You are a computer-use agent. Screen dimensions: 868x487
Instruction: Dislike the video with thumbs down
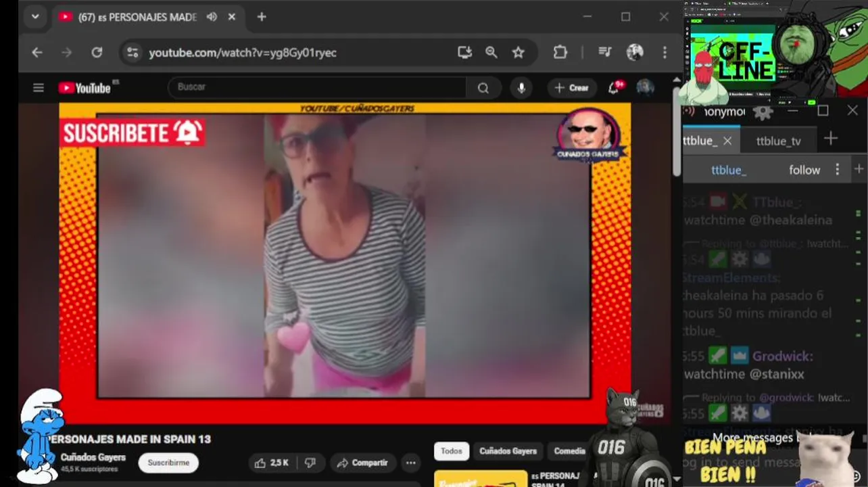(310, 463)
